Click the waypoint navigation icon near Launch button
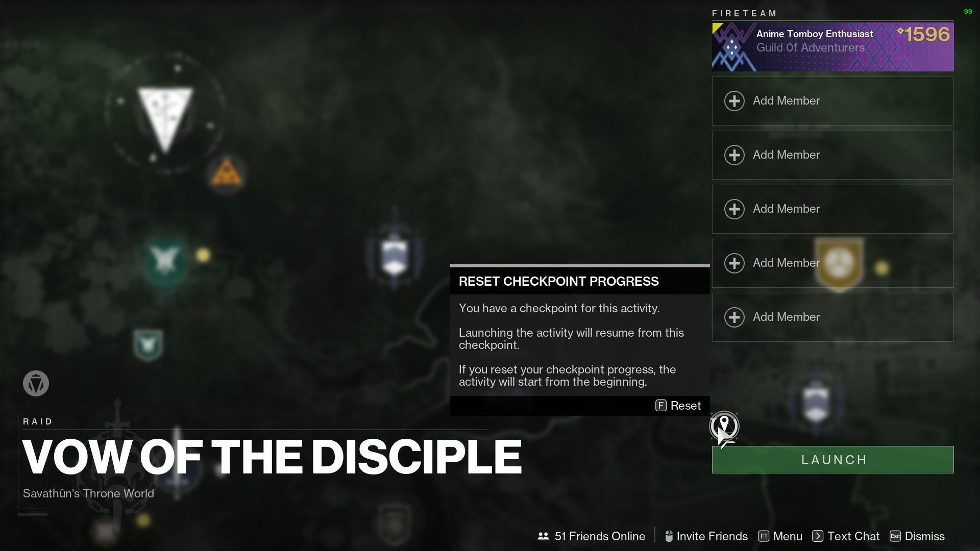The image size is (980, 551). [x=724, y=427]
